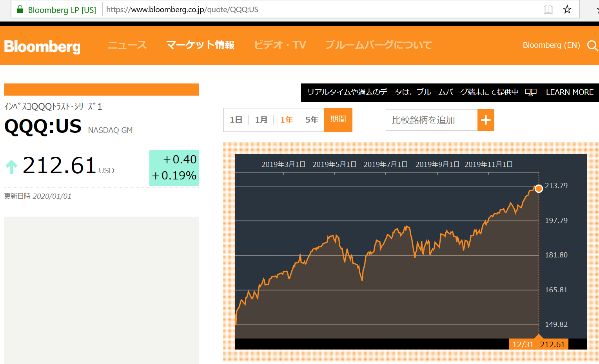Select 1年 chart range tab
599x364 pixels.
coord(286,120)
